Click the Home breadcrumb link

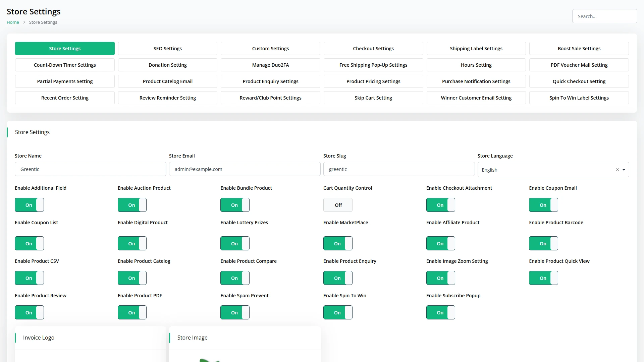click(x=13, y=22)
